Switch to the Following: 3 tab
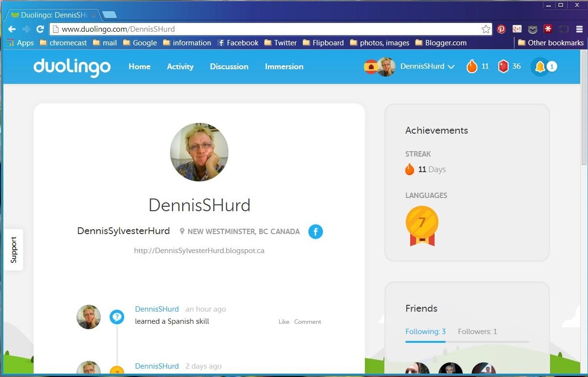 [425, 332]
